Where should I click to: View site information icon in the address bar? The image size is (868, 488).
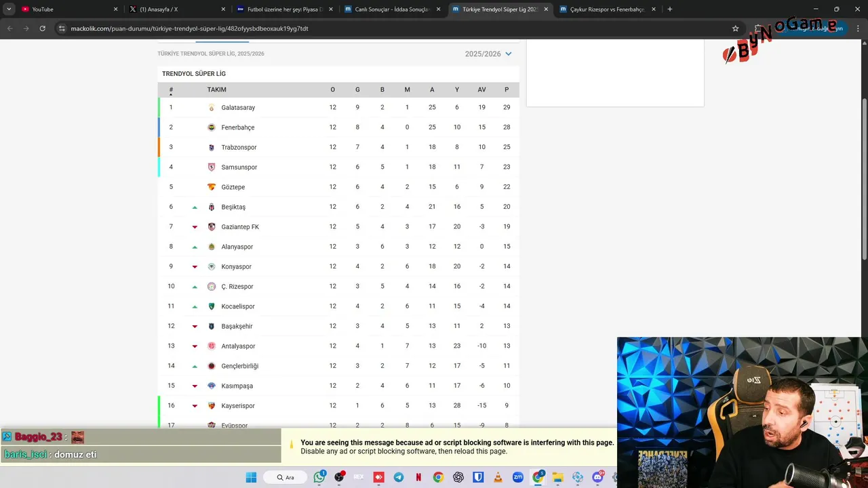coord(62,28)
